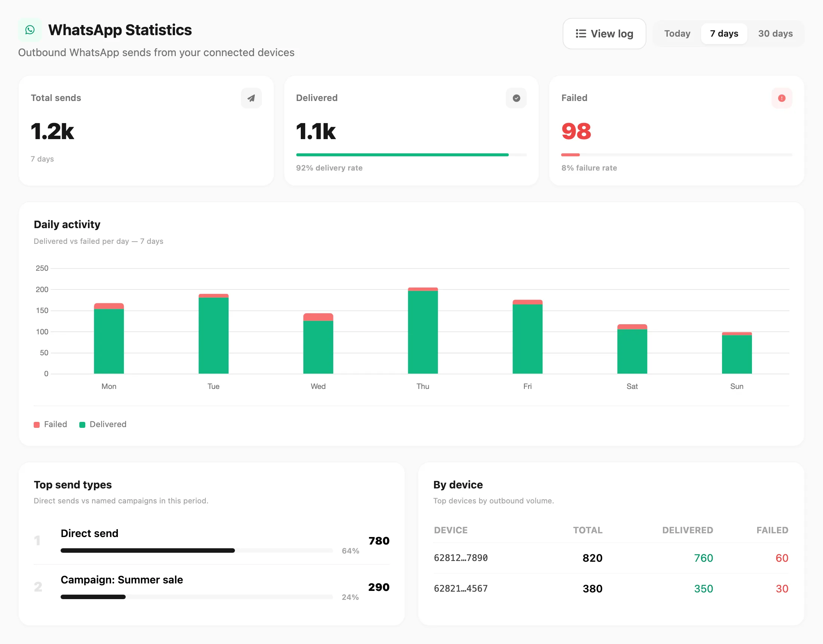Click the WhatsApp logo icon in header
Image resolution: width=823 pixels, height=644 pixels.
[30, 30]
